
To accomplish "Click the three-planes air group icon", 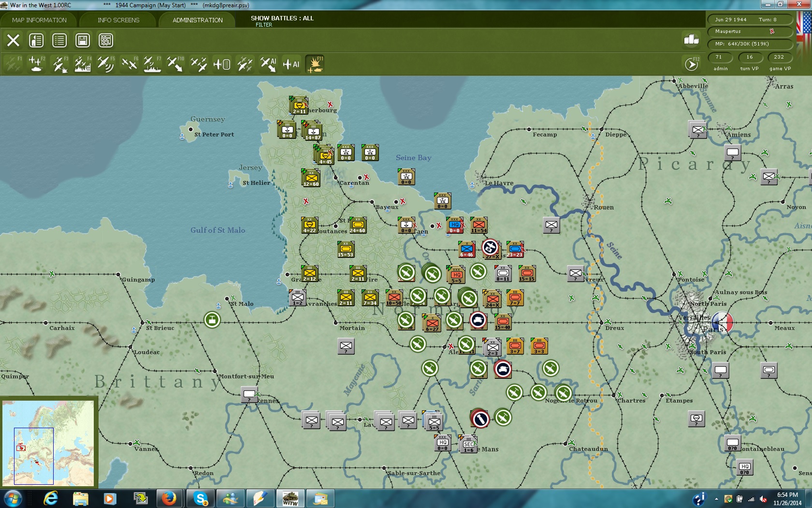I will (199, 64).
